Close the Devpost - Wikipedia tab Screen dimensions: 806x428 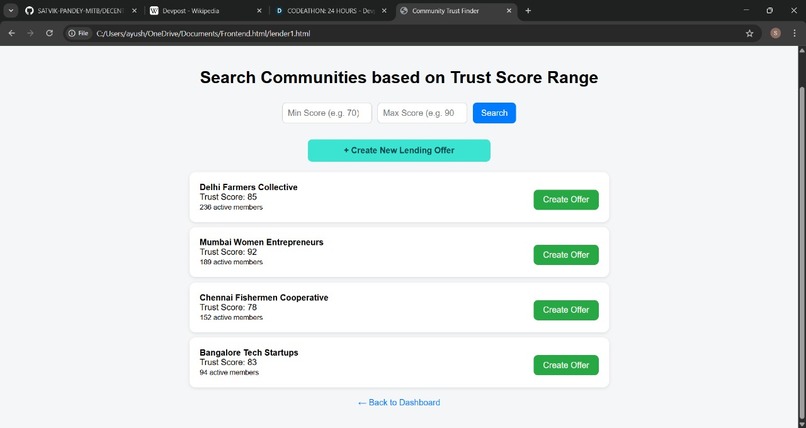click(x=259, y=11)
